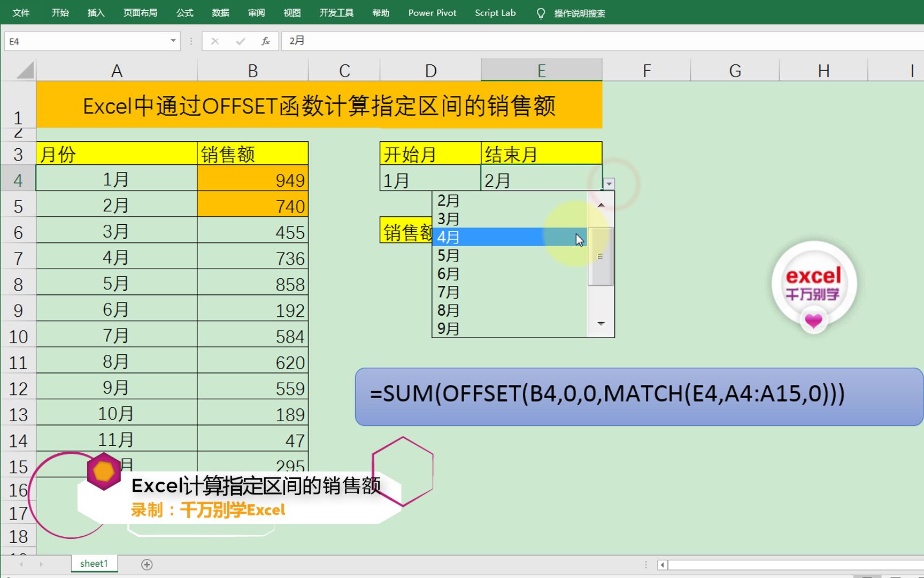Switch to the 公式 ribbon tab
Viewport: 924px width, 578px height.
pos(184,13)
